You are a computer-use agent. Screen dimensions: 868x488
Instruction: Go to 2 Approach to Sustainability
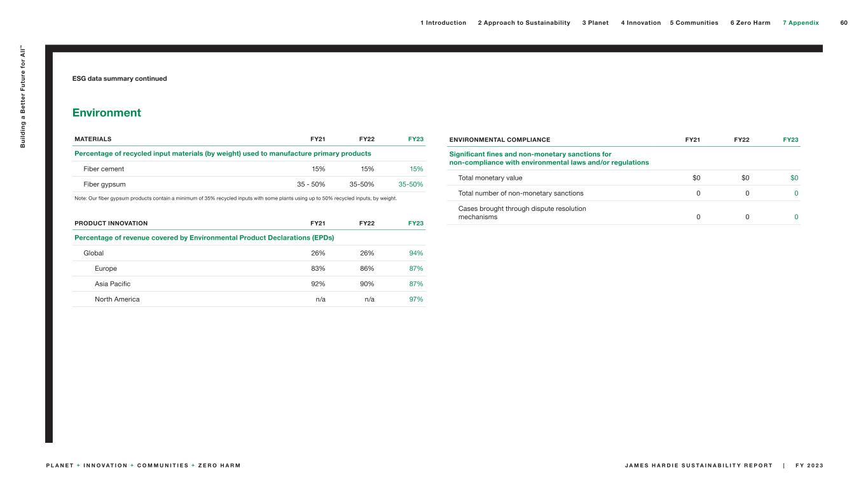(523, 23)
